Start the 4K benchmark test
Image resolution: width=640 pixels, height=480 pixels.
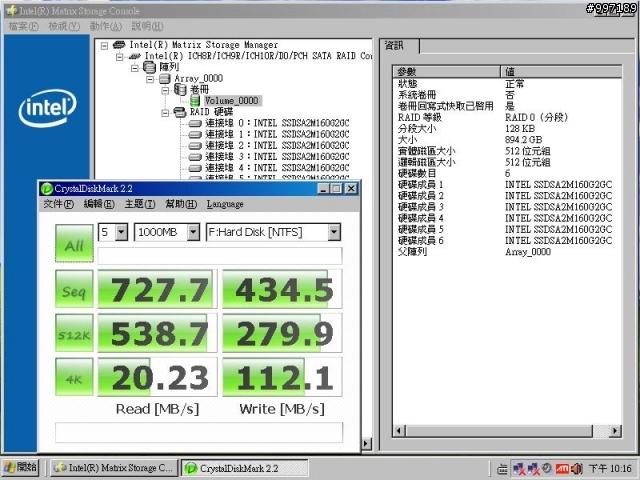(x=74, y=377)
